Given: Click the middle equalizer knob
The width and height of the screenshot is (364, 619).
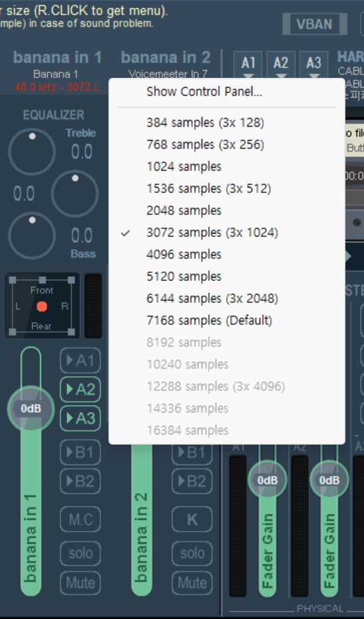Looking at the screenshot, I should coord(75,194).
